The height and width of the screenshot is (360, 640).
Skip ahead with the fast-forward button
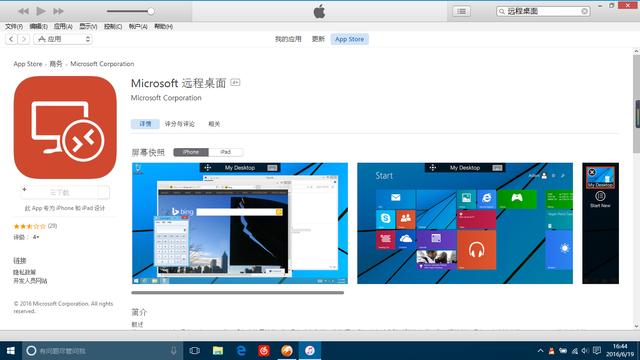click(x=58, y=11)
